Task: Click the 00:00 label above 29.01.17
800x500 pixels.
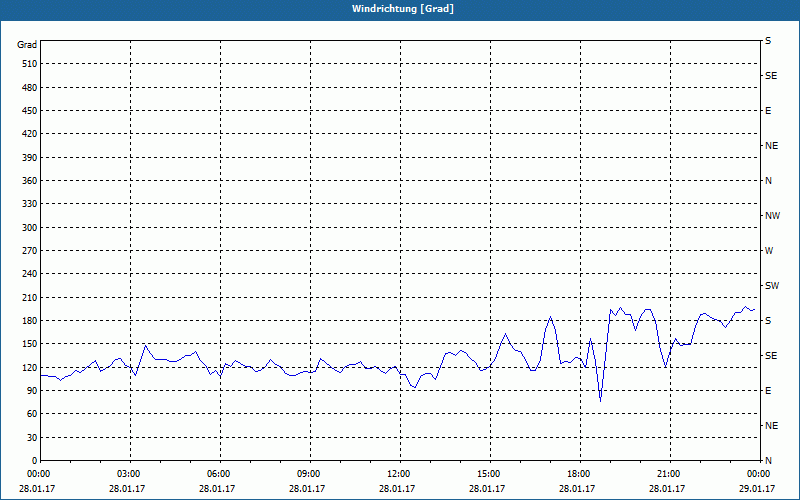Action: 757,474
